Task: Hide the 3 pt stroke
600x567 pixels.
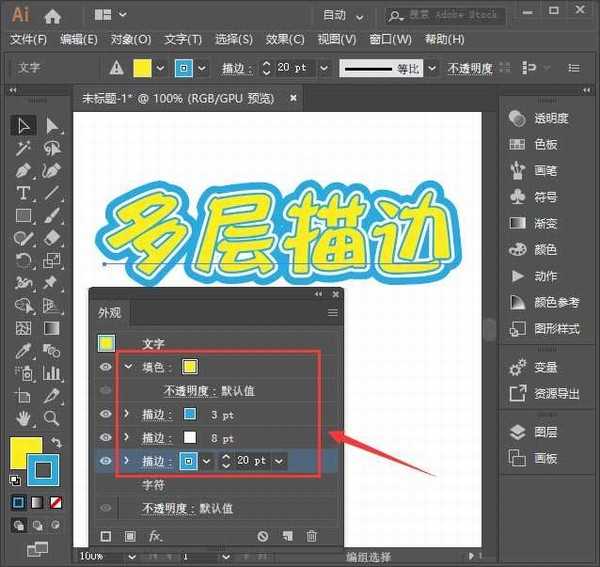Action: 106,414
